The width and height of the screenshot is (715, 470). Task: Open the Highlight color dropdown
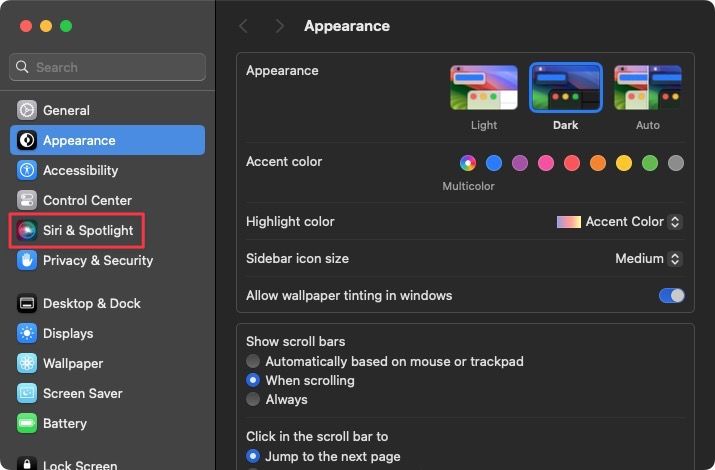click(620, 221)
